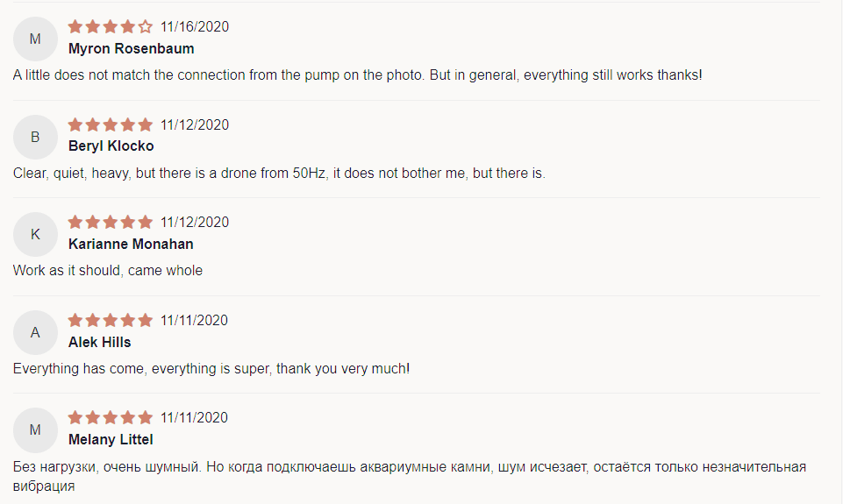Click the four-star rating of Myron Rosenbaum
The width and height of the screenshot is (843, 504).
coord(111,26)
